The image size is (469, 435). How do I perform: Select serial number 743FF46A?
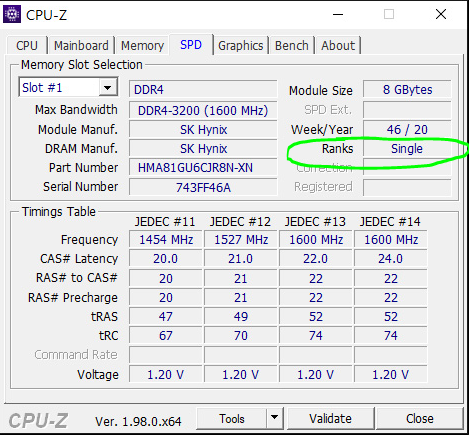coord(203,187)
